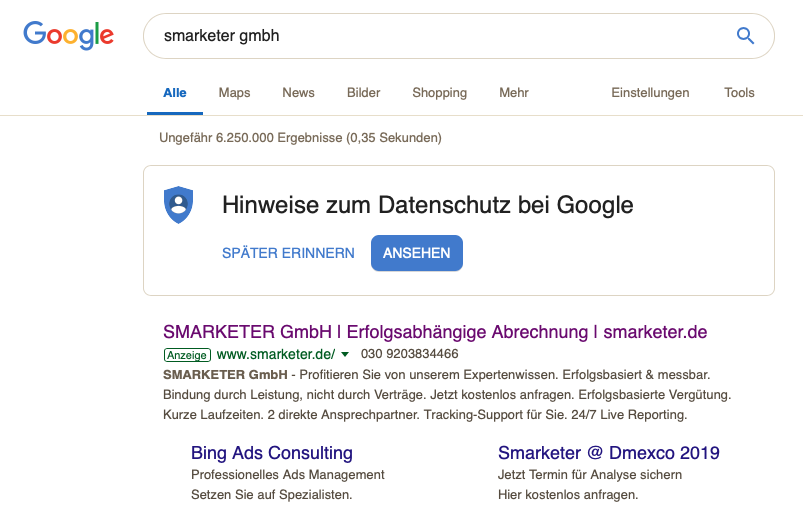Image resolution: width=803 pixels, height=522 pixels.
Task: Switch to the Maps tab
Action: coord(234,93)
